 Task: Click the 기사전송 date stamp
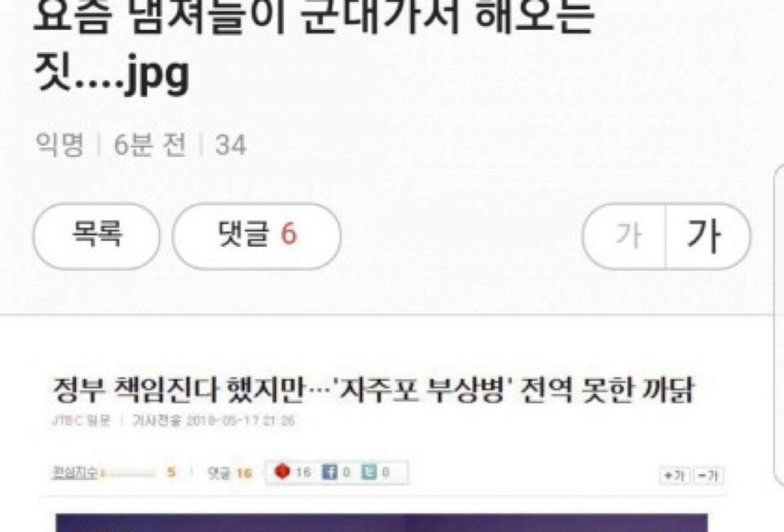pos(213,420)
